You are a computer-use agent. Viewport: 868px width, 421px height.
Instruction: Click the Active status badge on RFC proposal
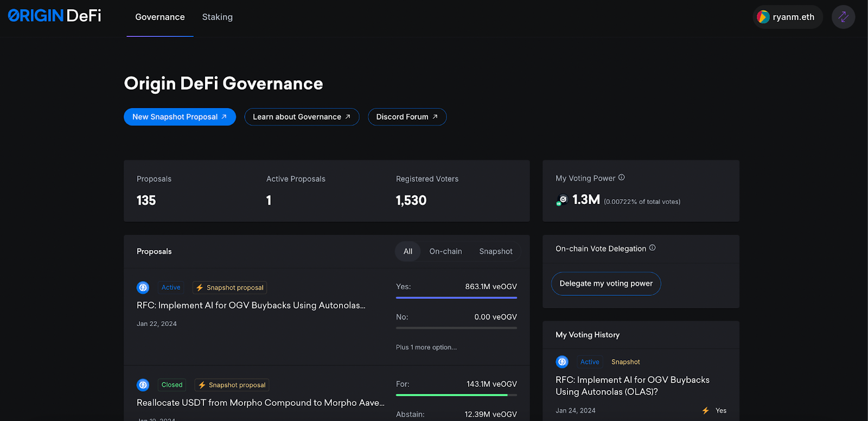tap(171, 288)
